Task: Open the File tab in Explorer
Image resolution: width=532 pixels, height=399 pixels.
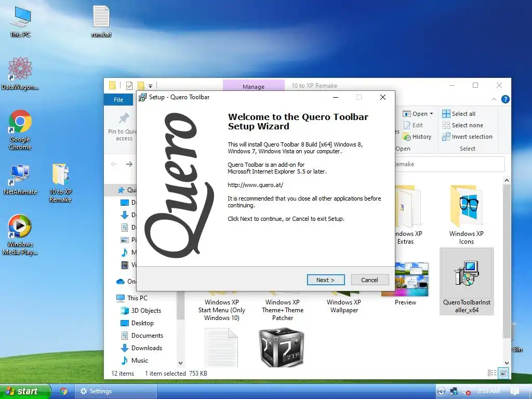Action: click(118, 99)
